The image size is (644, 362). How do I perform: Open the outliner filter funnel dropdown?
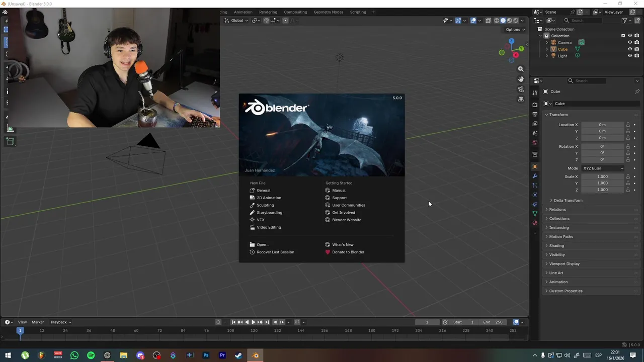(x=627, y=21)
